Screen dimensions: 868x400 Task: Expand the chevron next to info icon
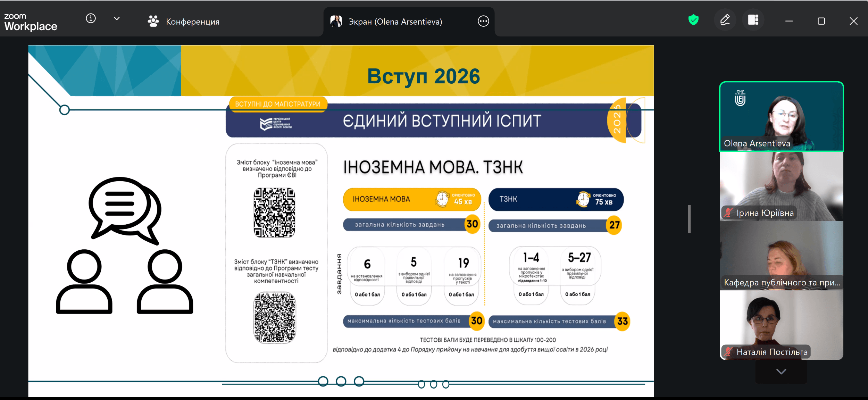click(x=117, y=18)
